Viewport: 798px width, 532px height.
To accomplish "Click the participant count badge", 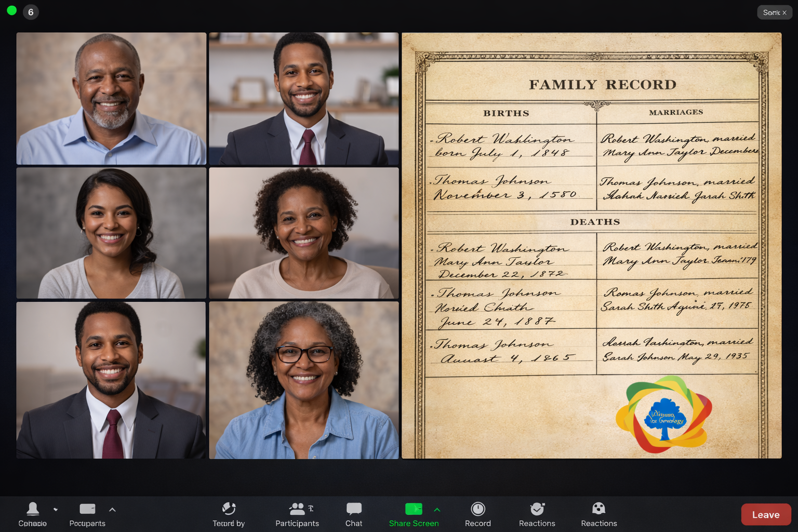I will tap(31, 11).
